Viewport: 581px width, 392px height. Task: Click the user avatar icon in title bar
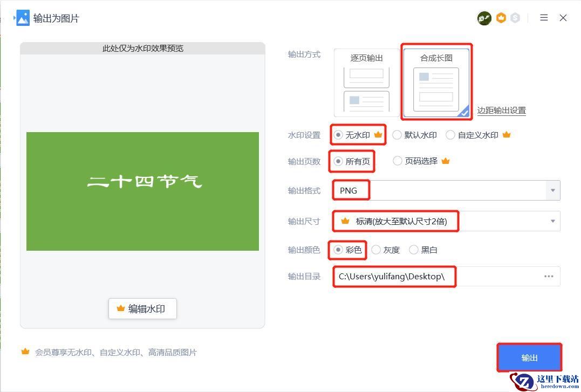[x=484, y=18]
